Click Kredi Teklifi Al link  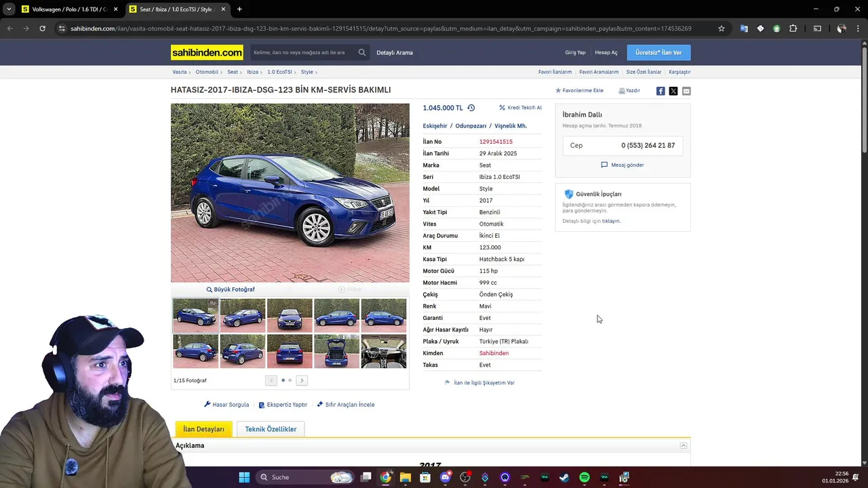coord(521,108)
